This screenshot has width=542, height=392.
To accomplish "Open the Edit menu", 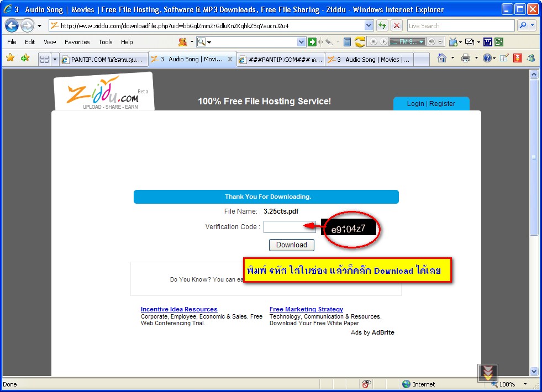I will click(x=30, y=42).
